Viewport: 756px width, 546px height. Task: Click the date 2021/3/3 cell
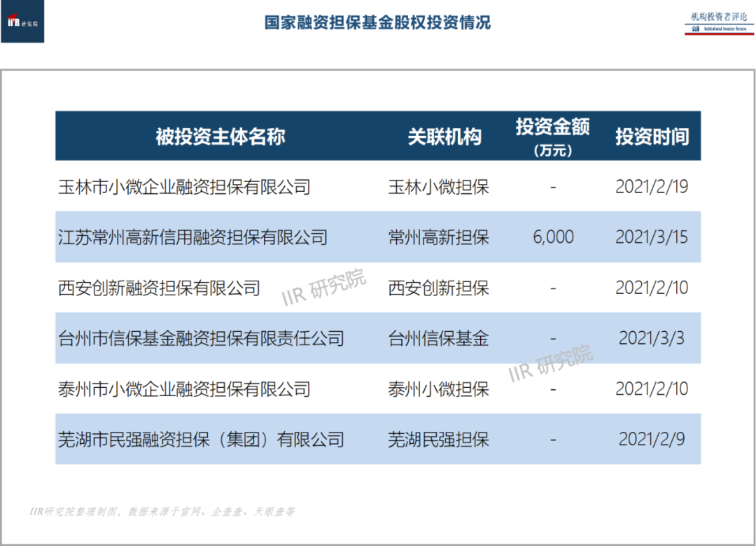(x=652, y=339)
